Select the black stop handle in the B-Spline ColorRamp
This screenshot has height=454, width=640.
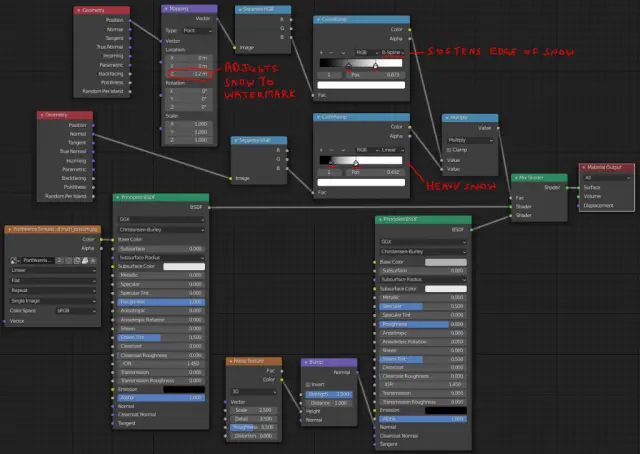[349, 66]
